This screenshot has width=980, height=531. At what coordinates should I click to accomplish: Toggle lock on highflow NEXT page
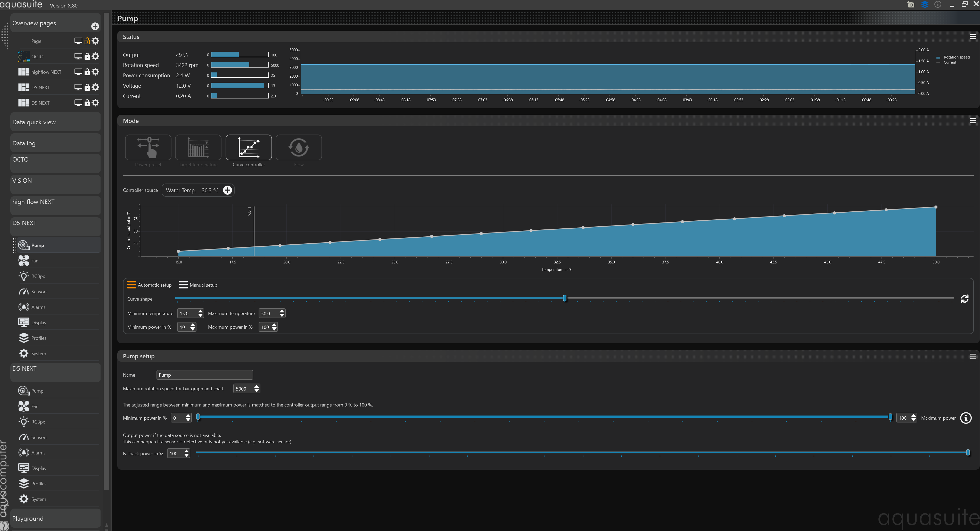pyautogui.click(x=87, y=72)
